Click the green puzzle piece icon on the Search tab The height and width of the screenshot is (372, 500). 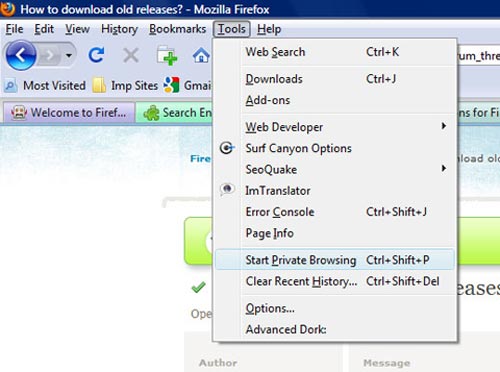[x=151, y=113]
